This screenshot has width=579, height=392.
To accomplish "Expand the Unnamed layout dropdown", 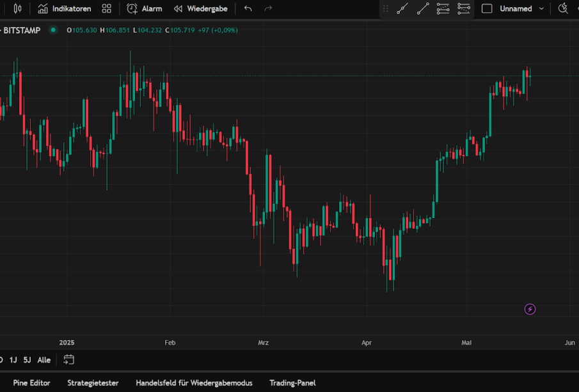I will (x=541, y=9).
